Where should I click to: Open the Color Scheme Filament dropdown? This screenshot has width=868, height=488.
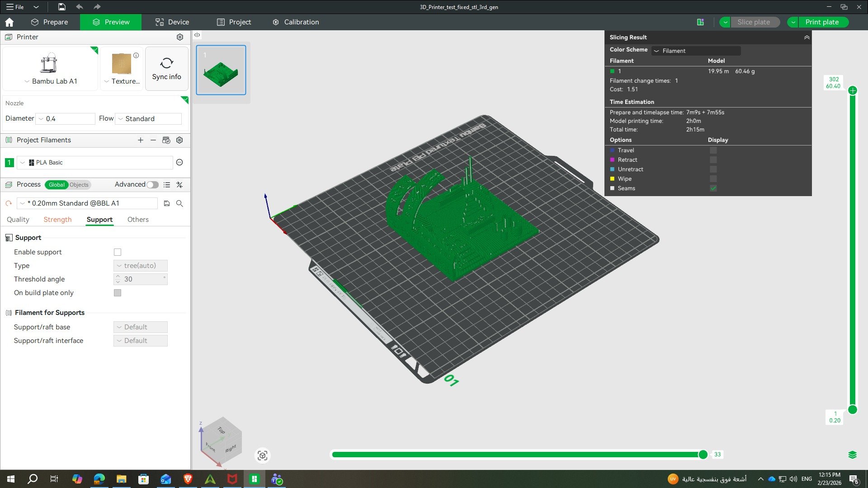(x=696, y=51)
